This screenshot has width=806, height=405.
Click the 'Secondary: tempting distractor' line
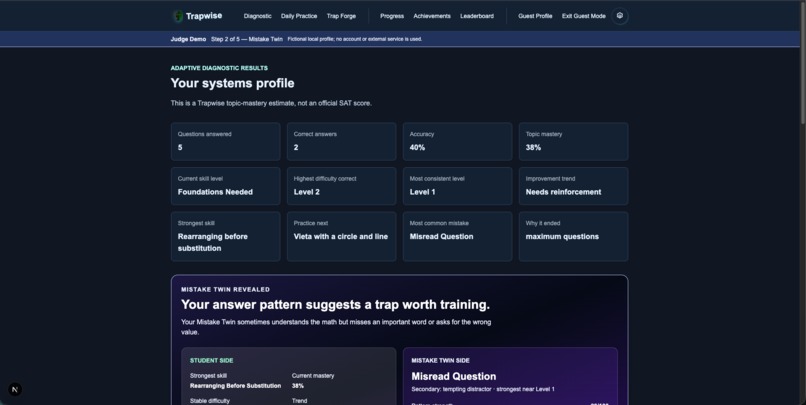(x=483, y=390)
